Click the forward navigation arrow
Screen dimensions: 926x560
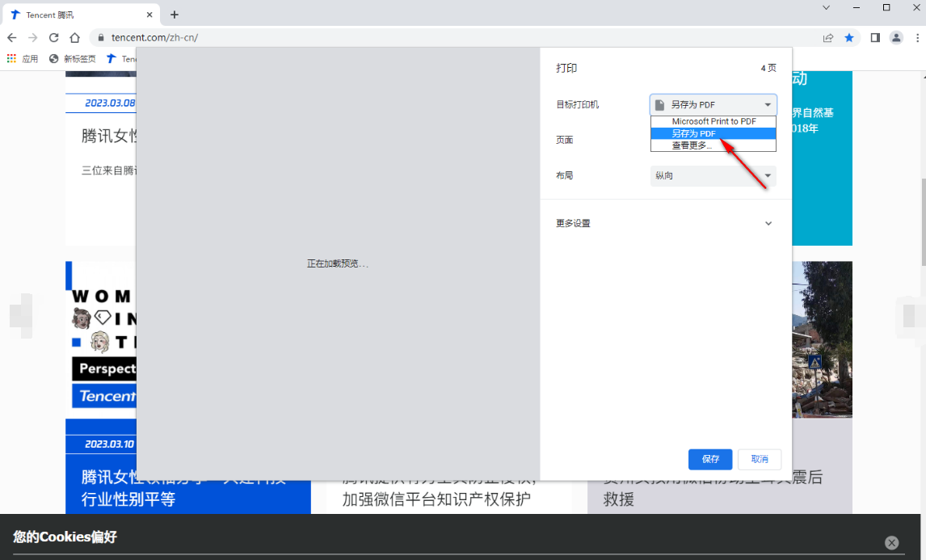pos(32,37)
